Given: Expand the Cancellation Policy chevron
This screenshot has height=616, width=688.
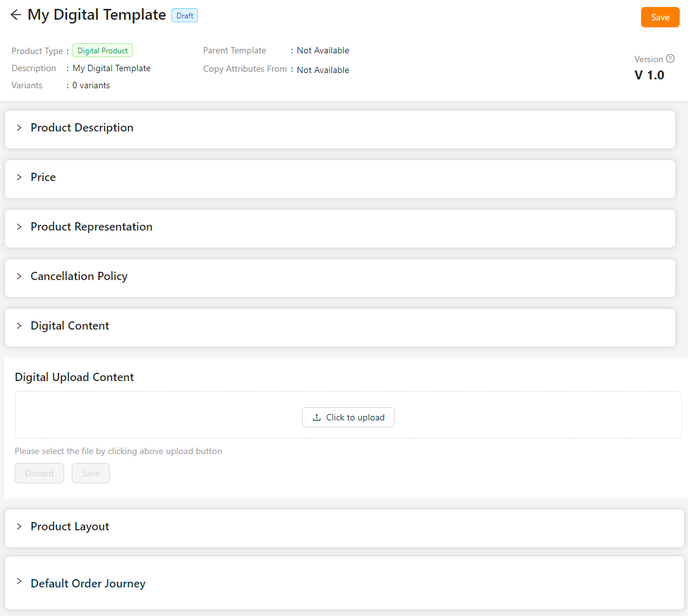Looking at the screenshot, I should (x=19, y=276).
